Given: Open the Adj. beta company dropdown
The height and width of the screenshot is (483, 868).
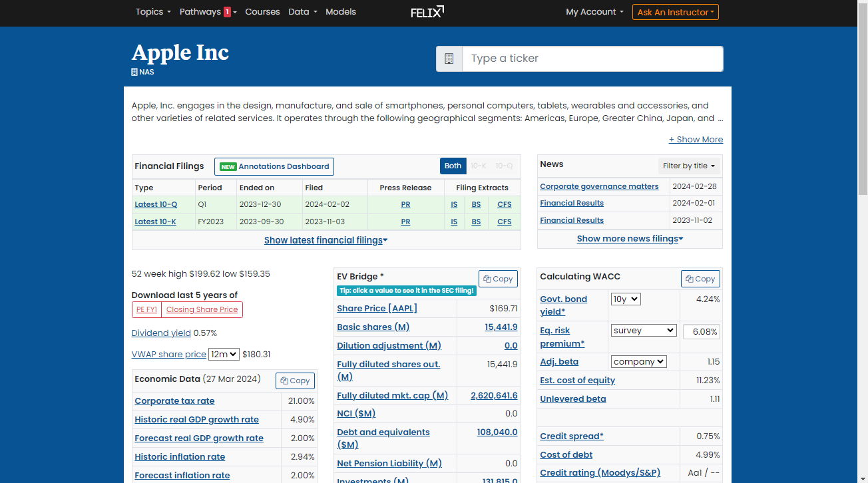Looking at the screenshot, I should (638, 362).
